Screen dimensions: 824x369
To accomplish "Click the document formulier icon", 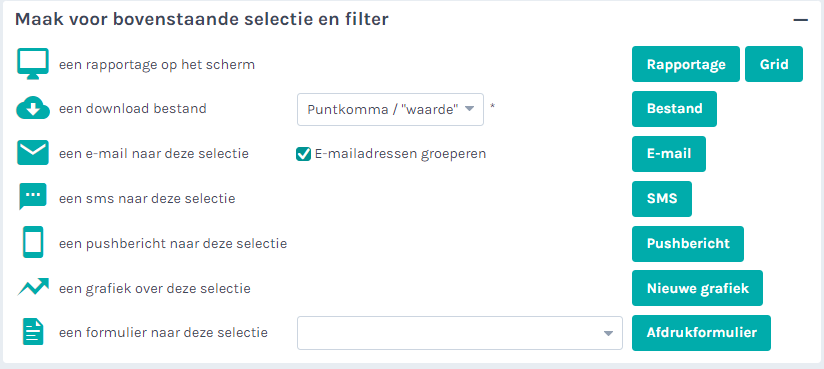I will (x=33, y=333).
